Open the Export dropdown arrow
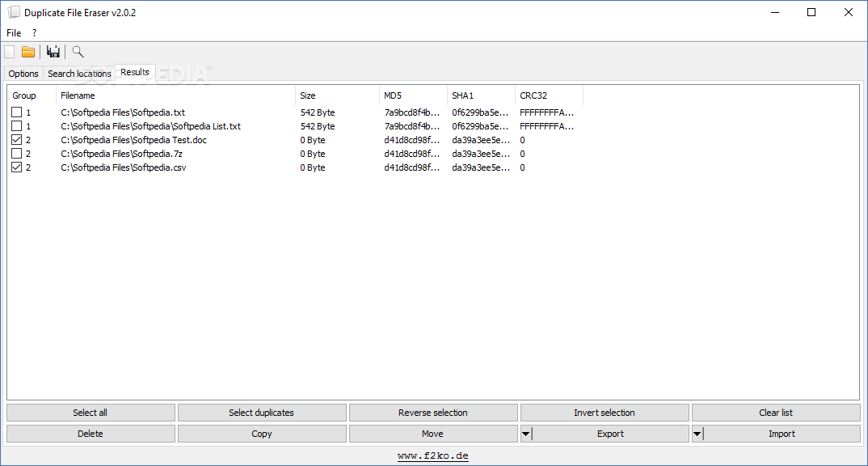This screenshot has height=466, width=868. [526, 434]
